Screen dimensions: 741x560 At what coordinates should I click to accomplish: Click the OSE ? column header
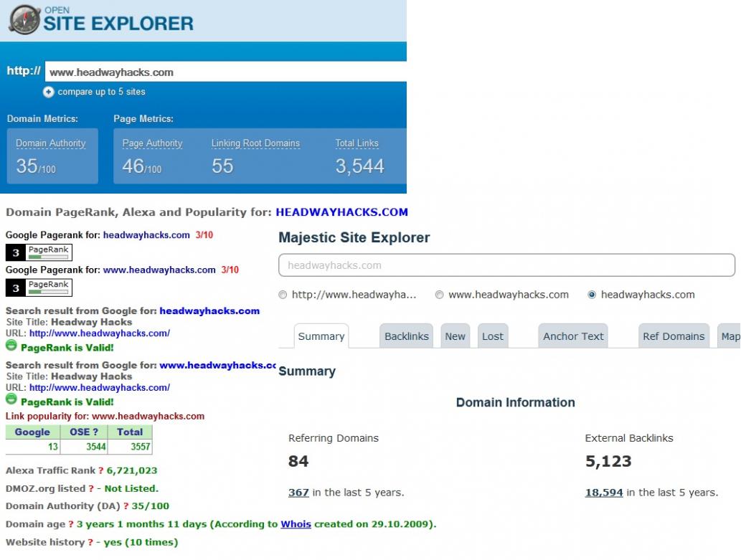84,432
